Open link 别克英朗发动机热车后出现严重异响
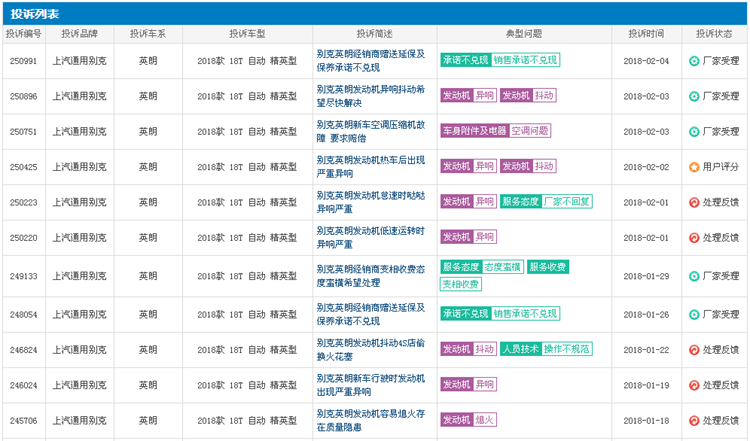This screenshot has height=441, width=750. click(x=371, y=167)
